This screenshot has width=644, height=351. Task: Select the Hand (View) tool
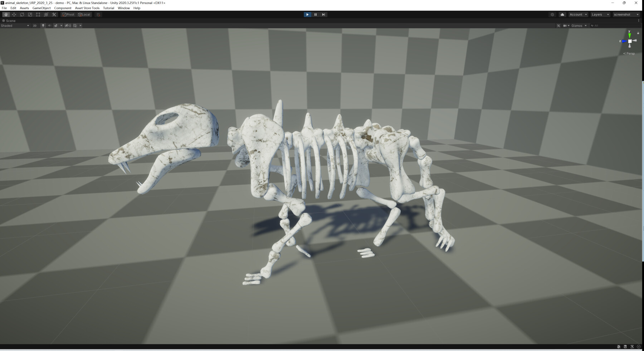coord(6,14)
